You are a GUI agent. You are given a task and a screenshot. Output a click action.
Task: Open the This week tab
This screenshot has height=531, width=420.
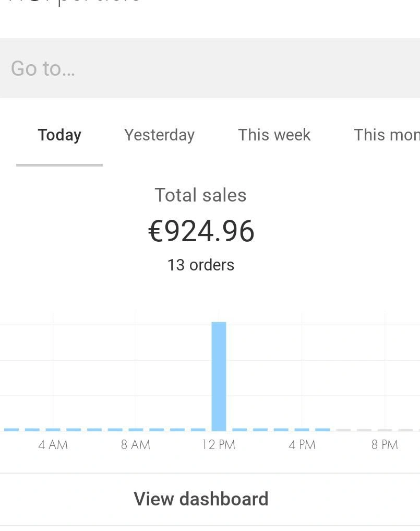(x=274, y=135)
